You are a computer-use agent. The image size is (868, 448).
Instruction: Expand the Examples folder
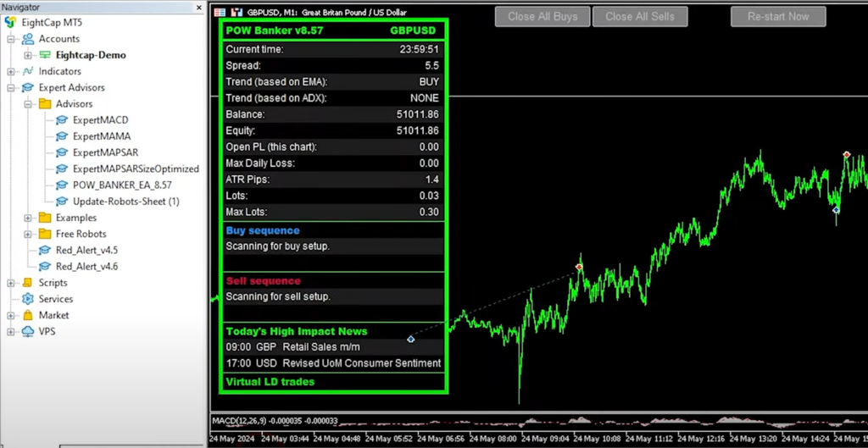point(28,218)
